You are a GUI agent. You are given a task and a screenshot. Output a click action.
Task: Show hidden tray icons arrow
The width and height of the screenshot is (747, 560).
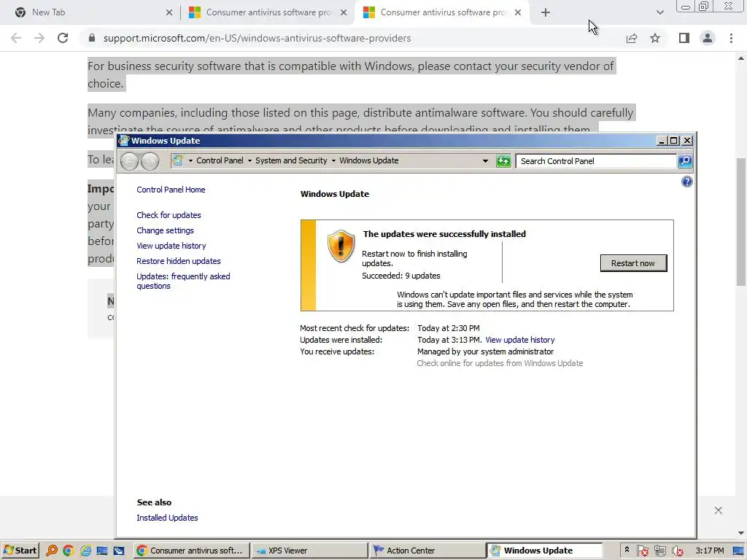click(627, 550)
